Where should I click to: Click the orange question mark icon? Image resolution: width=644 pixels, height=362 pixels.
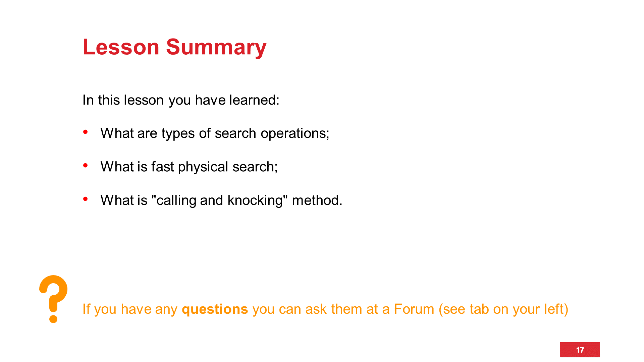[53, 299]
